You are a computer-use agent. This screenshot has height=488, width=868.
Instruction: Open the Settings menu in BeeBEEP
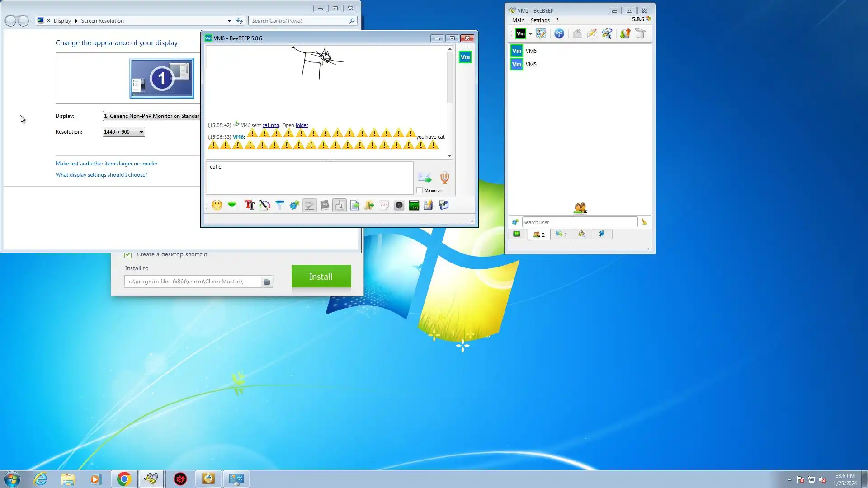click(x=540, y=20)
